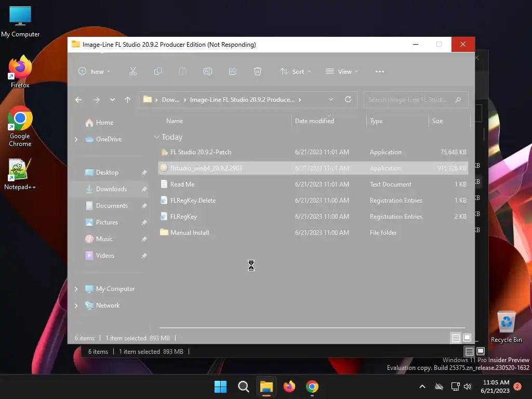Click Chrome on the taskbar
Image resolution: width=532 pixels, height=399 pixels.
(x=312, y=387)
